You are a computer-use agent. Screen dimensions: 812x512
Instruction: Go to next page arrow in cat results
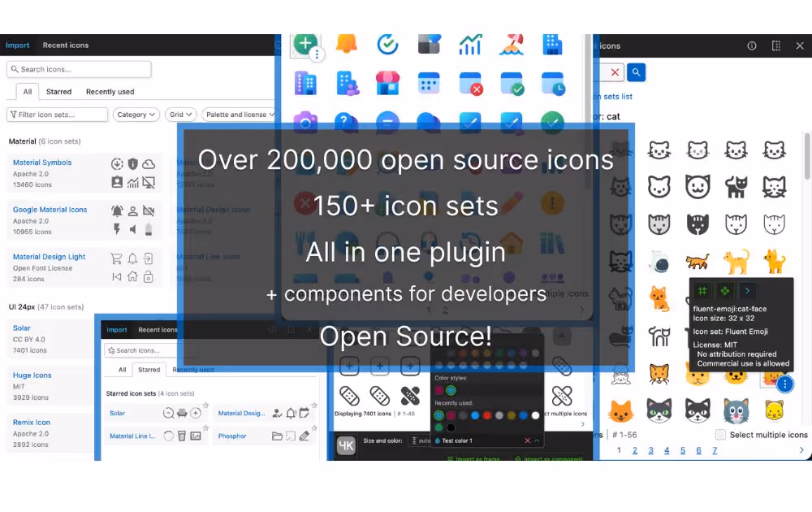click(x=801, y=449)
